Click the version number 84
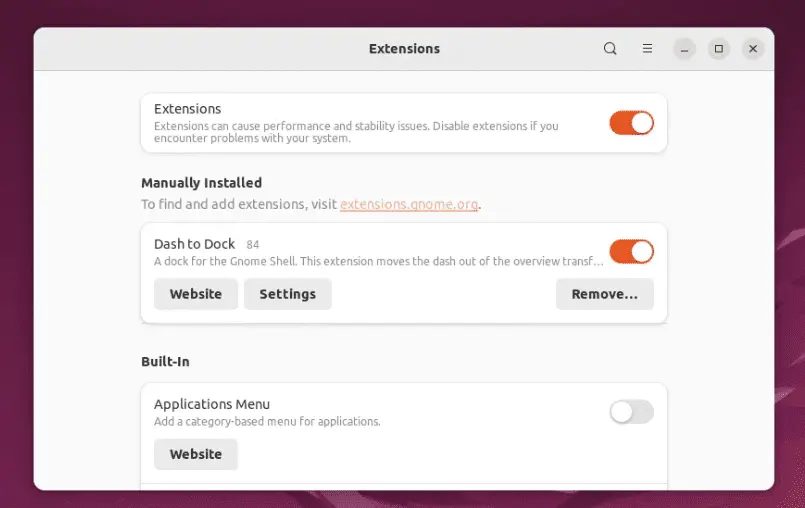The image size is (805, 508). pos(253,245)
